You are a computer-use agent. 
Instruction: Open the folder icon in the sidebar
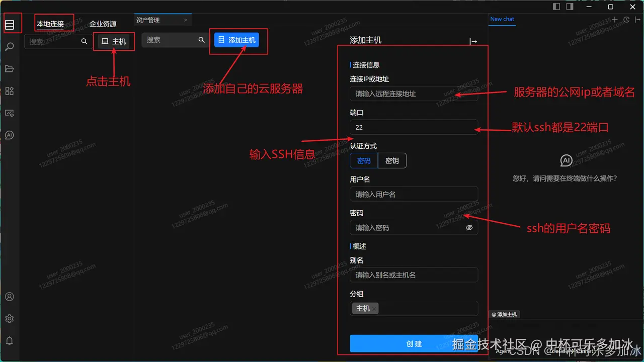click(x=10, y=68)
